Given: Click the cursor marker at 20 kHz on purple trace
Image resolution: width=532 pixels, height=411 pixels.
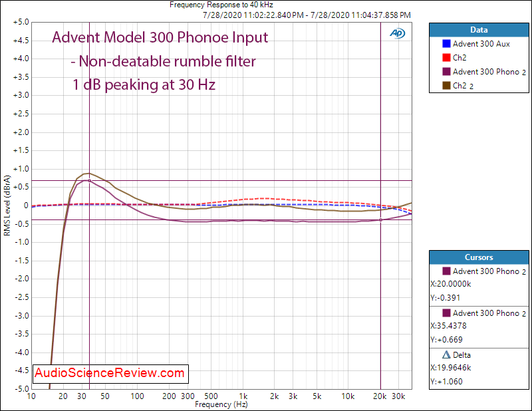Looking at the screenshot, I should coord(380,220).
